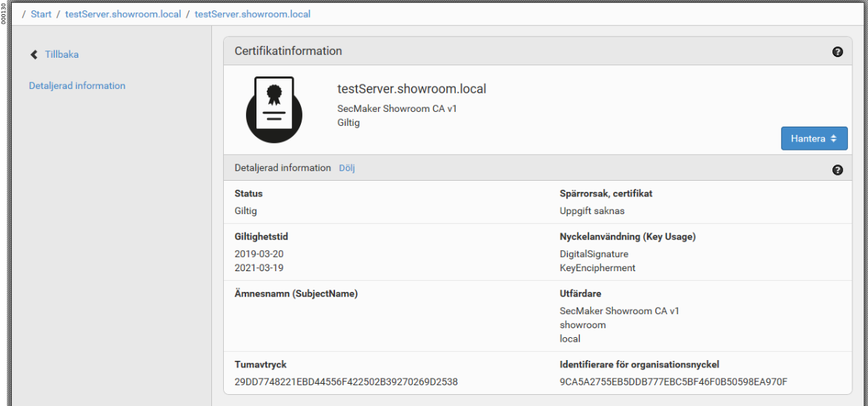Click the help icon in Certifikatinformation header
Screen dimensions: 868x406
coord(838,52)
